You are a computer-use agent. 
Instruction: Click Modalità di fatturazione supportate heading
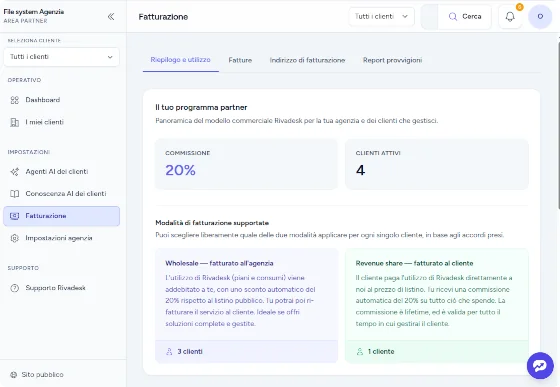212,223
